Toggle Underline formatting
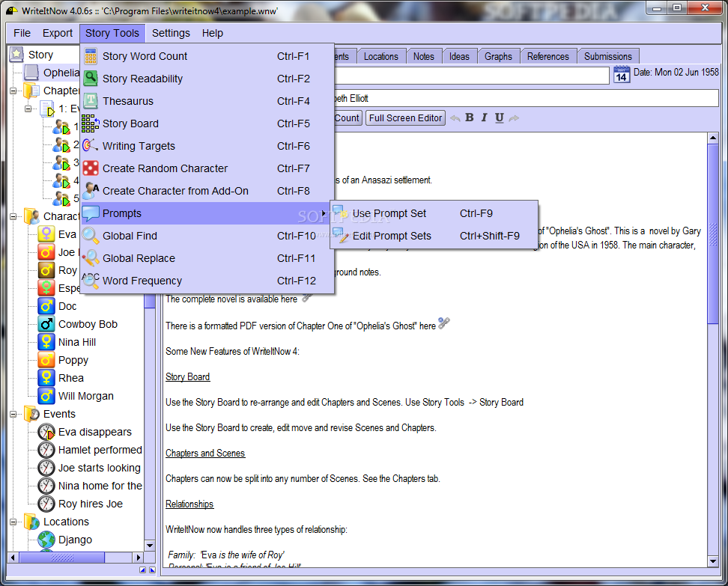Image resolution: width=728 pixels, height=586 pixels. coord(499,117)
